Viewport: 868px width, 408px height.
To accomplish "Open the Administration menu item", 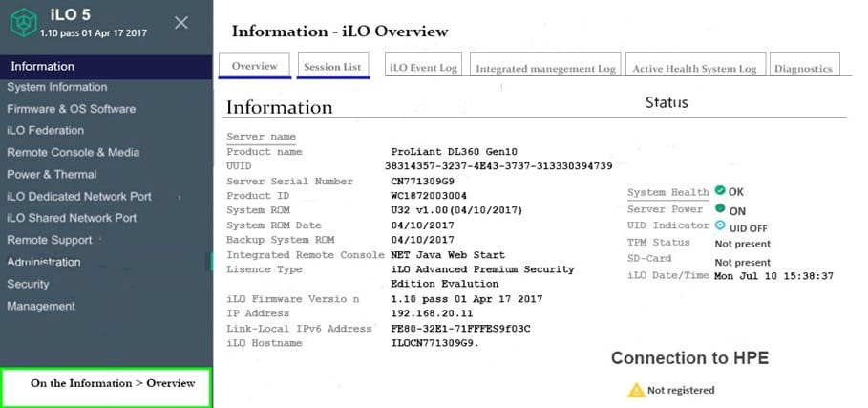I will pos(44,262).
